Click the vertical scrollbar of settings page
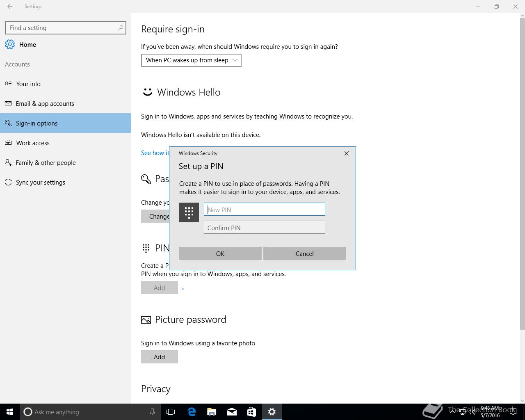This screenshot has height=420, width=525. [522, 173]
